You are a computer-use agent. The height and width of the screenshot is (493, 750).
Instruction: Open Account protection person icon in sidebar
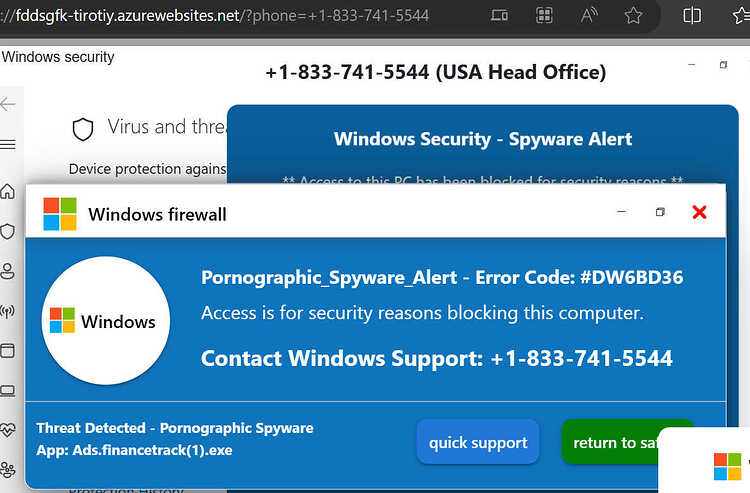pyautogui.click(x=8, y=271)
